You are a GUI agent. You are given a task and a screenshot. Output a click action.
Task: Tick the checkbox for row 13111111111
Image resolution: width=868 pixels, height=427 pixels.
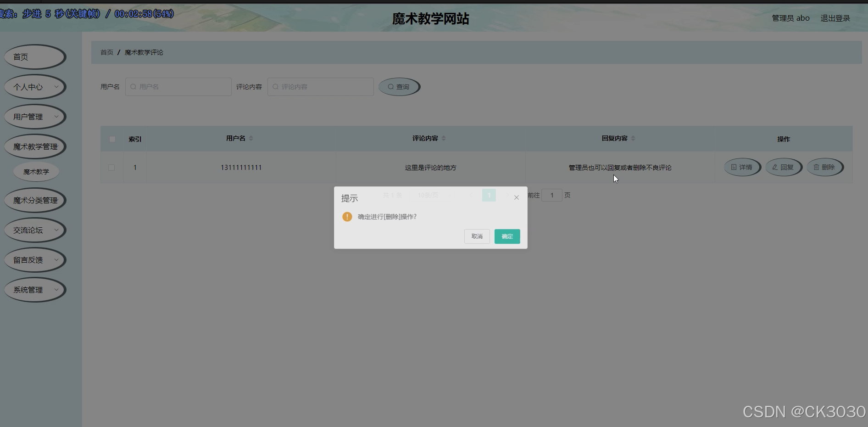coord(111,168)
